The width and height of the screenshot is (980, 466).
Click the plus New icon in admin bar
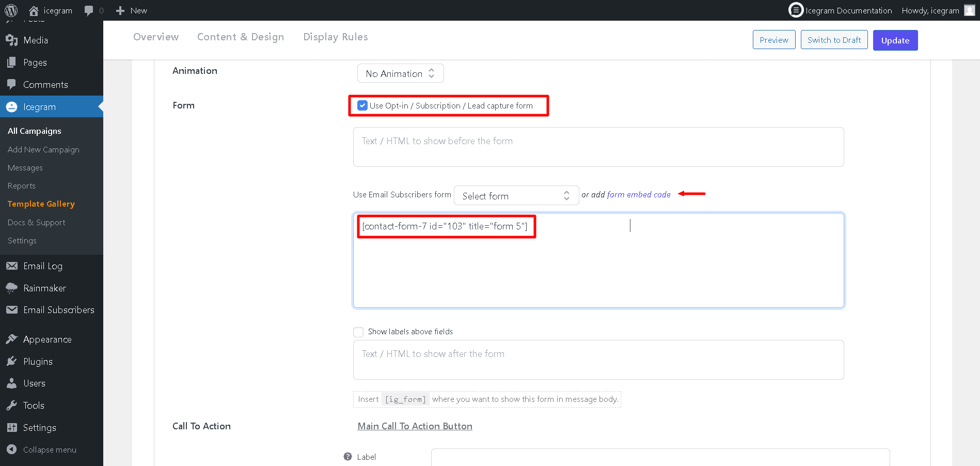(120, 10)
